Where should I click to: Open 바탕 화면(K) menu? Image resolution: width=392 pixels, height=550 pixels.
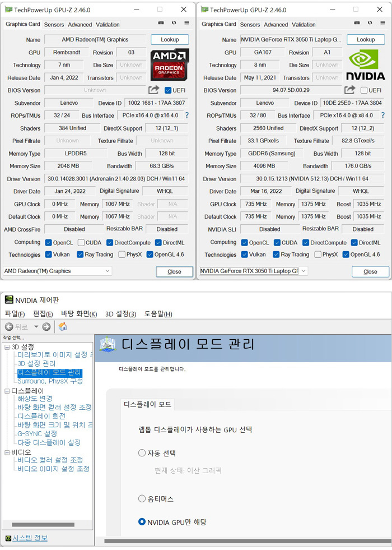click(79, 313)
